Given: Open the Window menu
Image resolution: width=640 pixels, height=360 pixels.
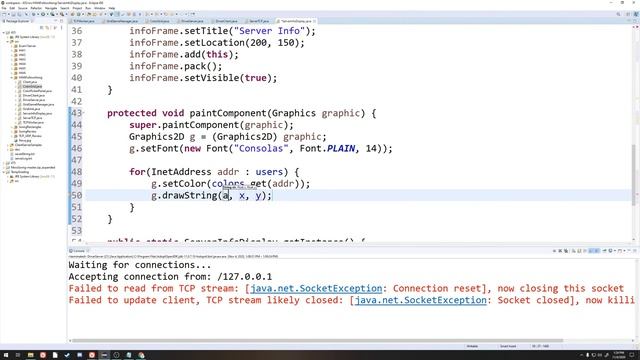Looking at the screenshot, I should (x=100, y=8).
